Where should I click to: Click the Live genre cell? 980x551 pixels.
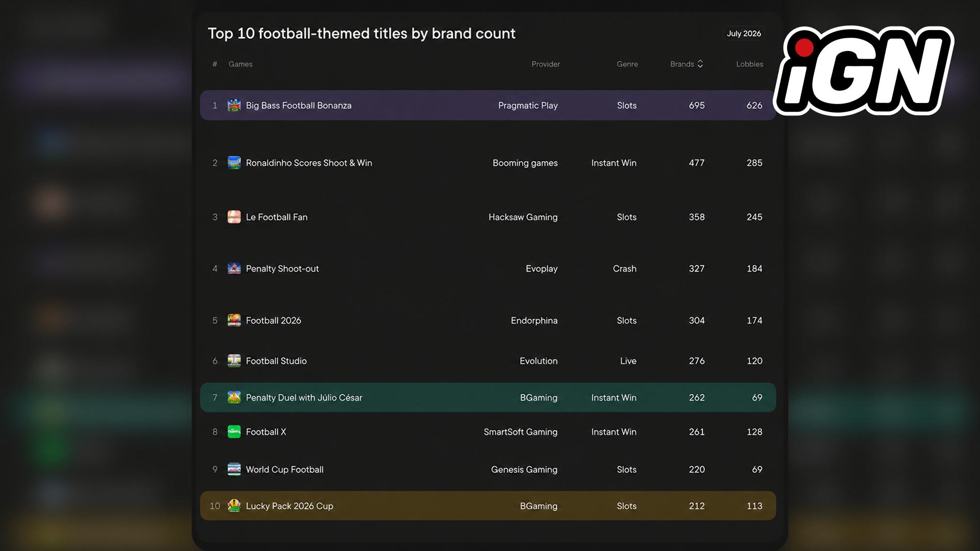coord(628,361)
